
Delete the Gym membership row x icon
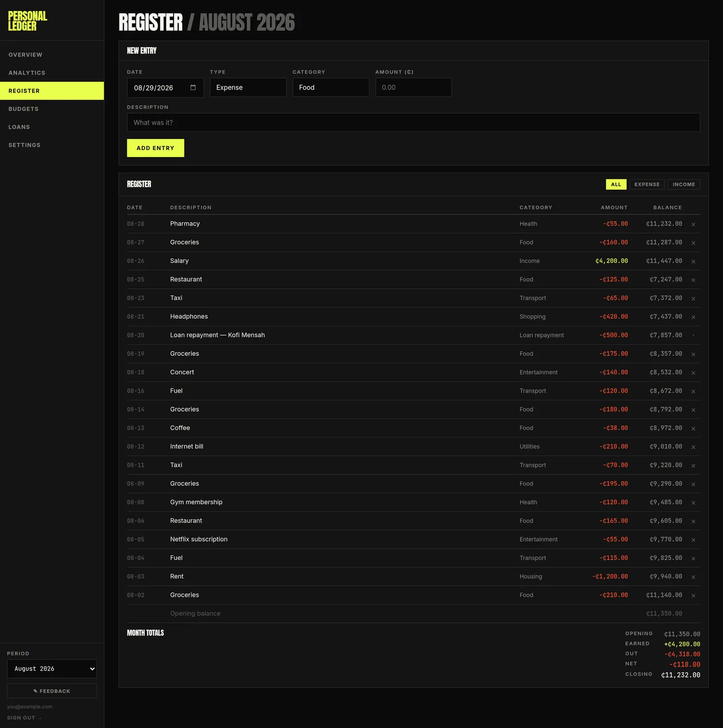[x=693, y=503]
